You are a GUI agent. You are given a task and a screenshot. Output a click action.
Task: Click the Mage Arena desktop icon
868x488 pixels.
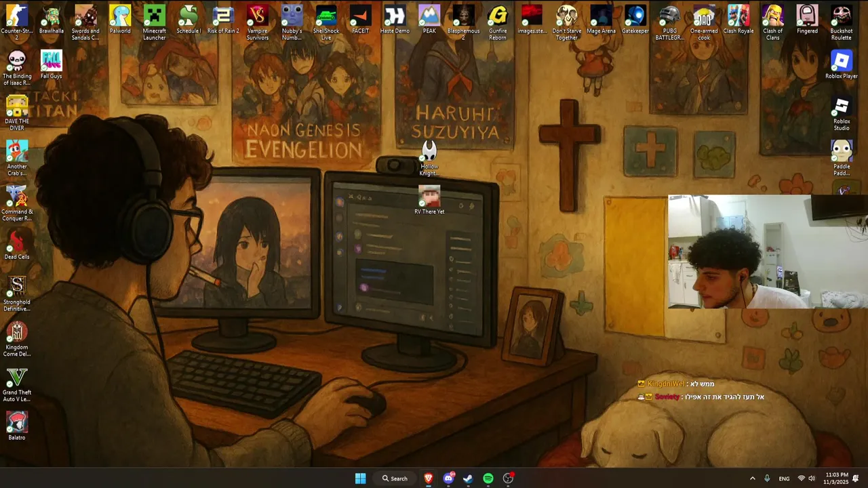601,19
